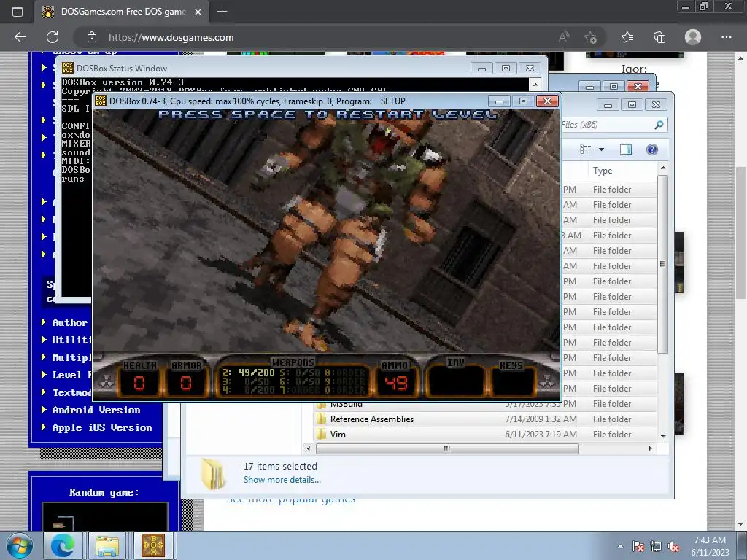This screenshot has width=747, height=560.
Task: Open the Action Center flag icon
Action: click(x=638, y=547)
